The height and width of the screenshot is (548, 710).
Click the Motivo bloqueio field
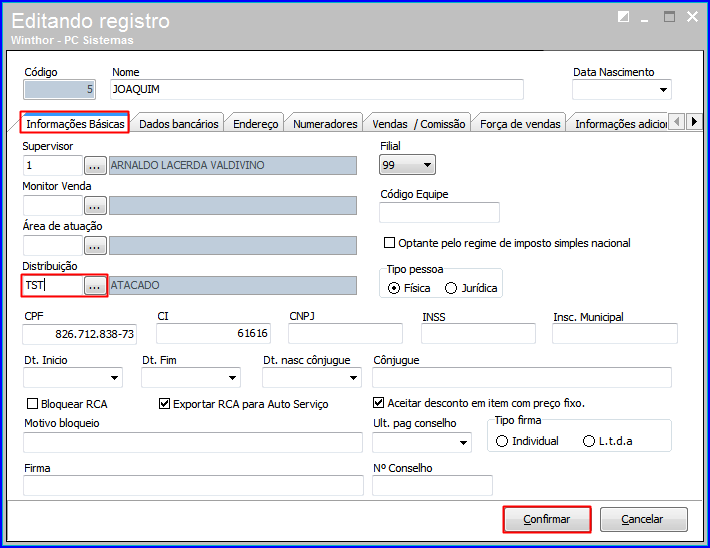click(193, 442)
